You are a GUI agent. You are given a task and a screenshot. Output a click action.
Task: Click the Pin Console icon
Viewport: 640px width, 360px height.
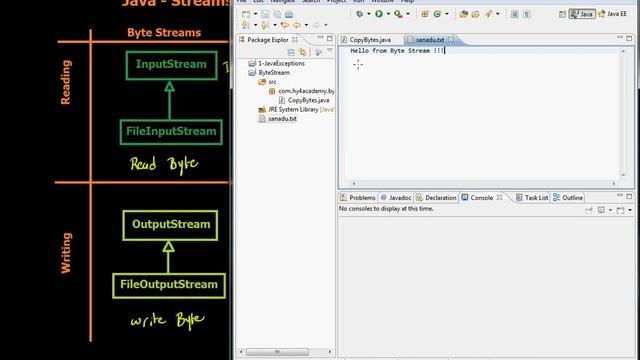tap(589, 210)
